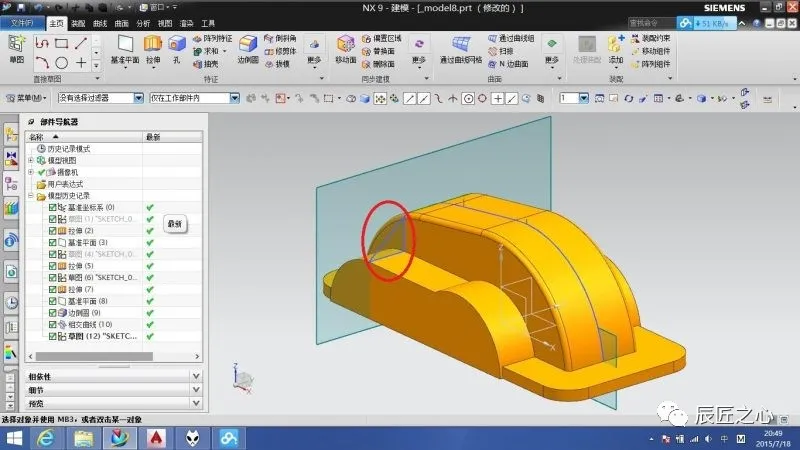Uncheck the 拉伸 (2) feature checkbox
The width and height of the screenshot is (800, 450).
pyautogui.click(x=53, y=231)
